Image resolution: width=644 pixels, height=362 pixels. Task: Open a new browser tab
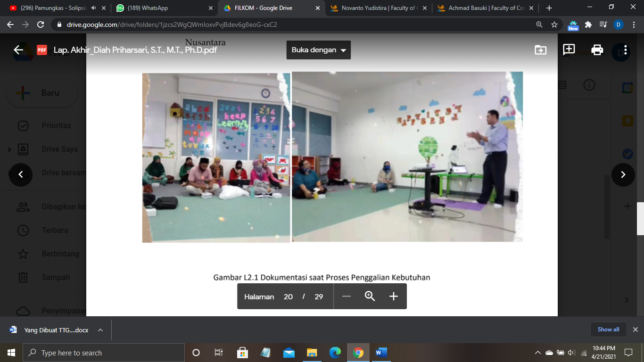click(549, 8)
